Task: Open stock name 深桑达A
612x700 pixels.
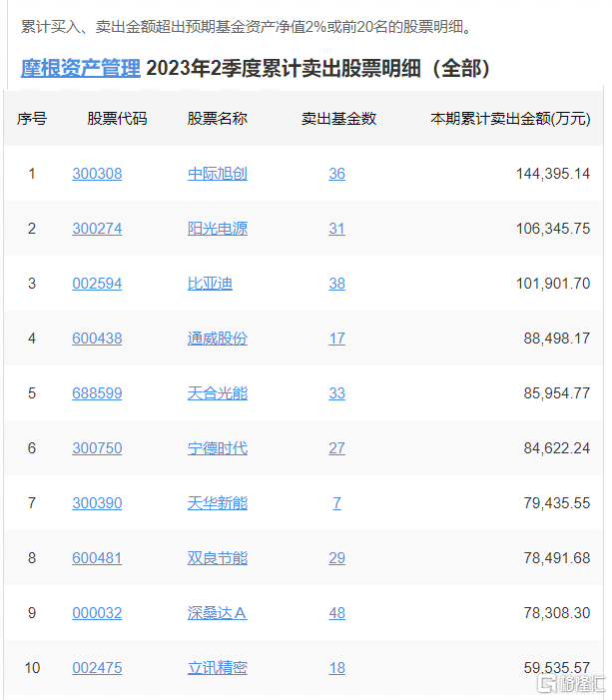Action: (x=217, y=613)
